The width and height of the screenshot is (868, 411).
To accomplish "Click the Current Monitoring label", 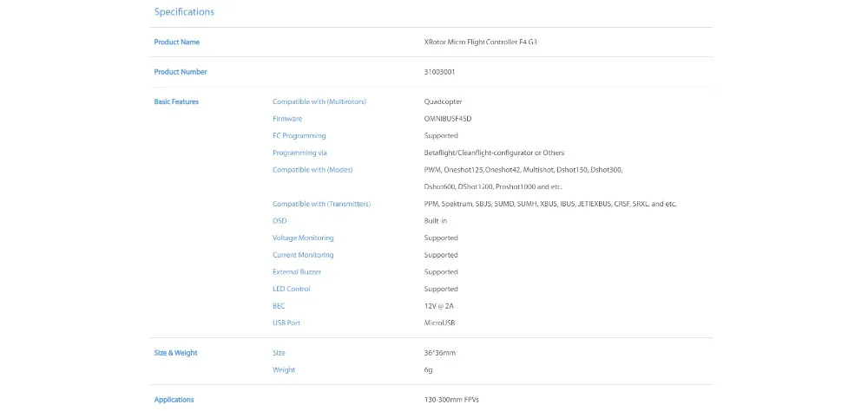I will tap(303, 255).
